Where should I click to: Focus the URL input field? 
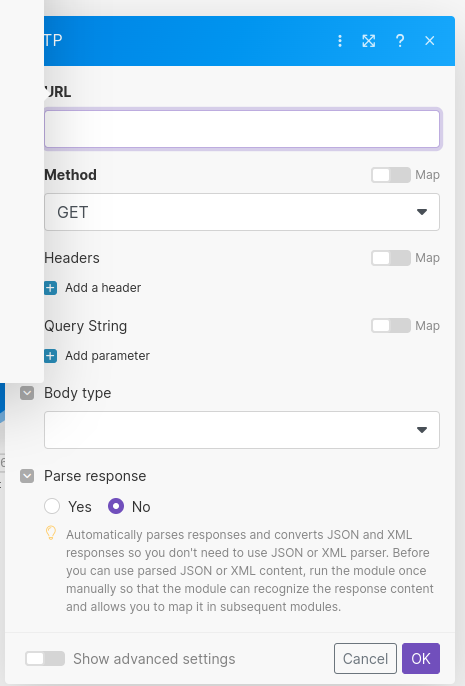pos(242,129)
